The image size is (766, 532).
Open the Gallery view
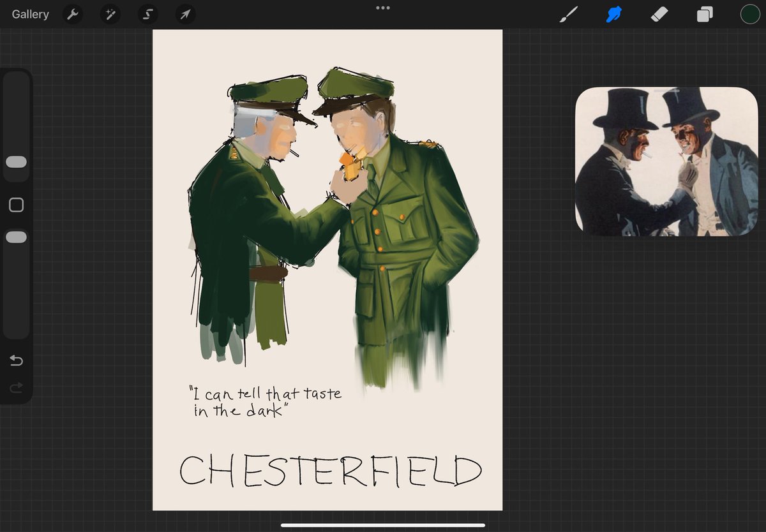coord(30,14)
